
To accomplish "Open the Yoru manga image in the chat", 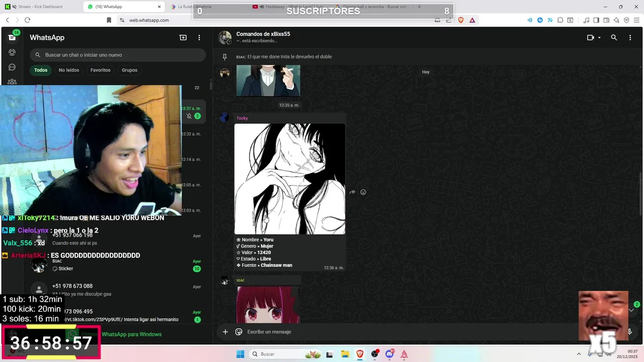I will click(x=290, y=179).
